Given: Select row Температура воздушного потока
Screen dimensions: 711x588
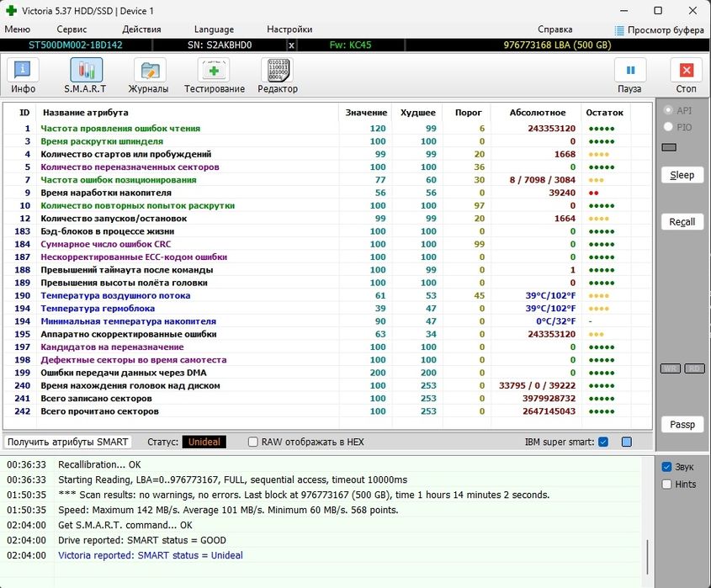Looking at the screenshot, I should tap(327, 295).
